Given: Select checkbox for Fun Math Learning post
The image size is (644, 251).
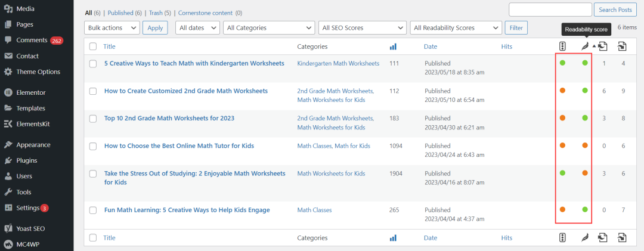Looking at the screenshot, I should (93, 210).
